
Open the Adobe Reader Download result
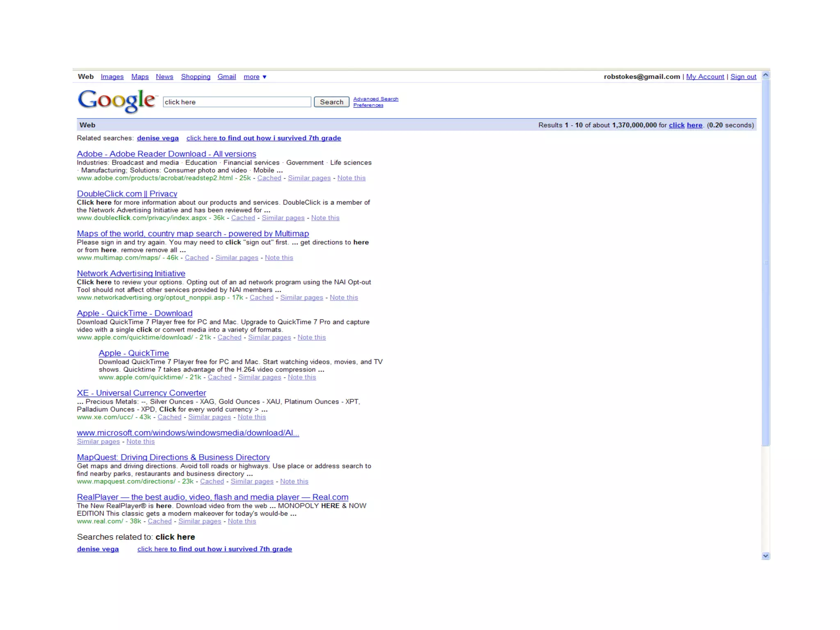coord(167,154)
